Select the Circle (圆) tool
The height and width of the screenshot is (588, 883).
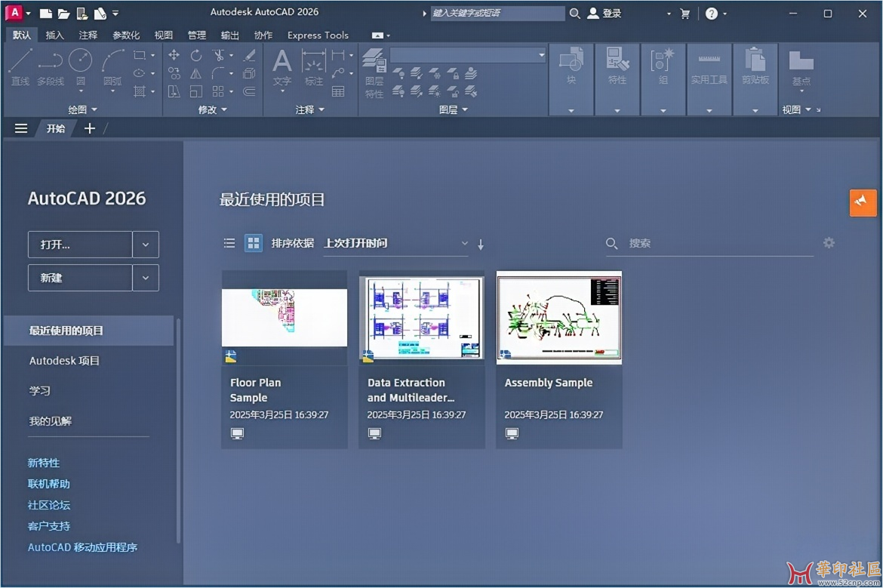81,66
